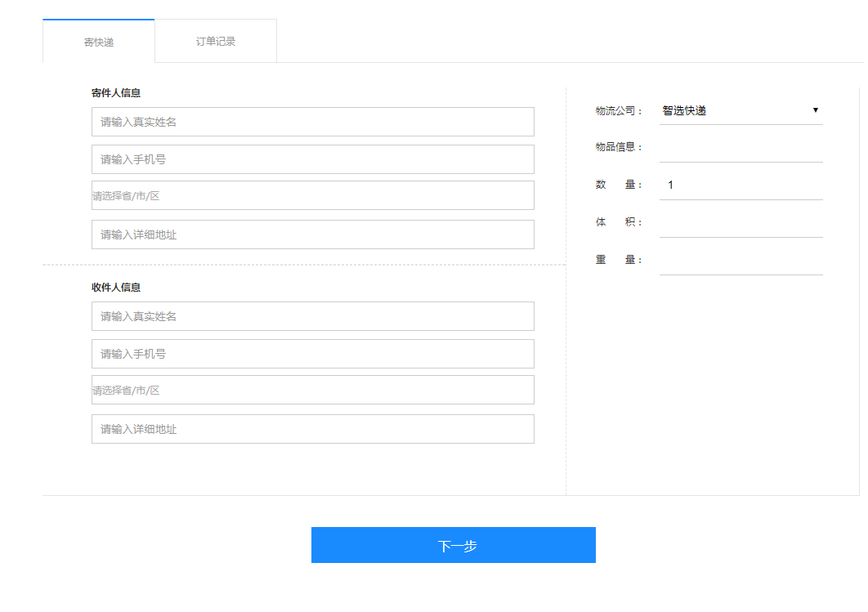This screenshot has height=612, width=868.
Task: Click the 物流公司 field label
Action: click(620, 111)
